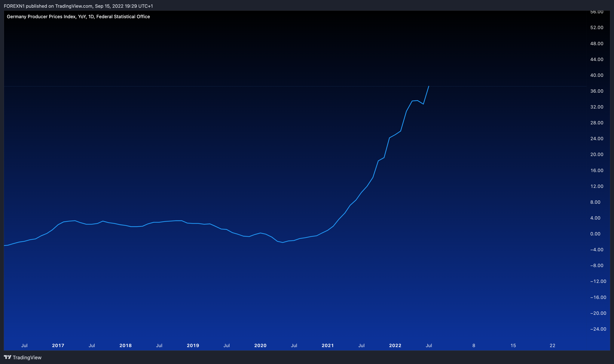
Task: Click the 52.00 price axis label
Action: pos(597,27)
